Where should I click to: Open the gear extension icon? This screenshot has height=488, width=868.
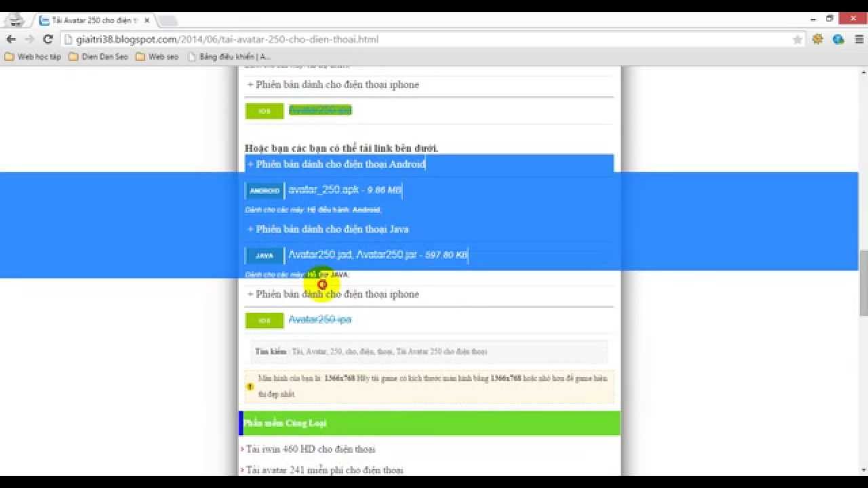(818, 39)
